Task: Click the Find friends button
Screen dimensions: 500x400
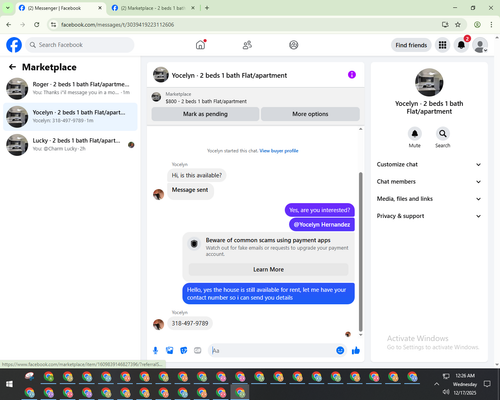Action: point(411,45)
